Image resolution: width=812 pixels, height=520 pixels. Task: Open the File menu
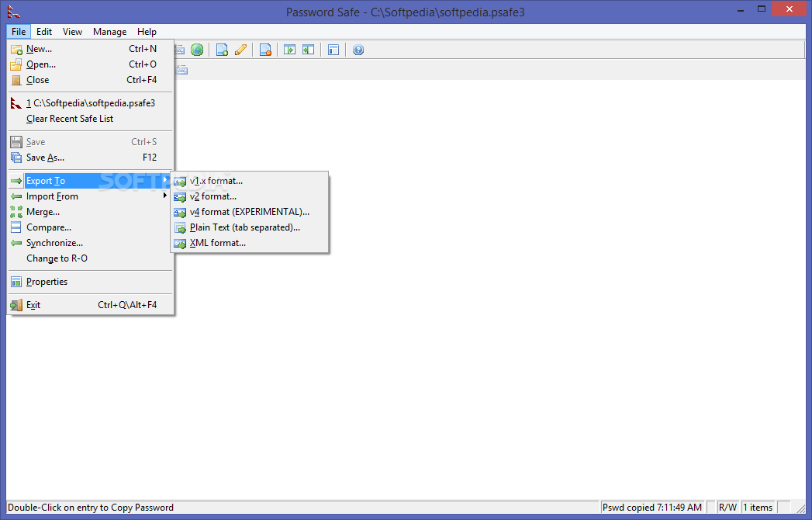(x=19, y=32)
